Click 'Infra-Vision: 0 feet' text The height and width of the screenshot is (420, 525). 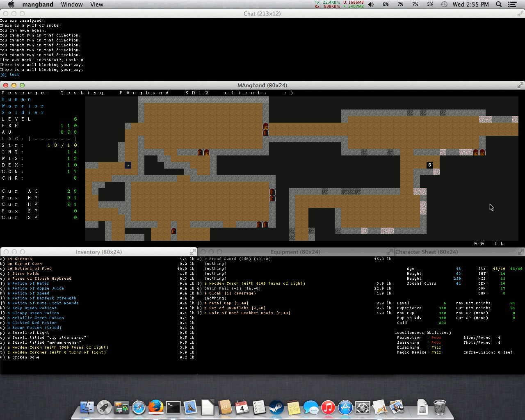[x=488, y=352]
